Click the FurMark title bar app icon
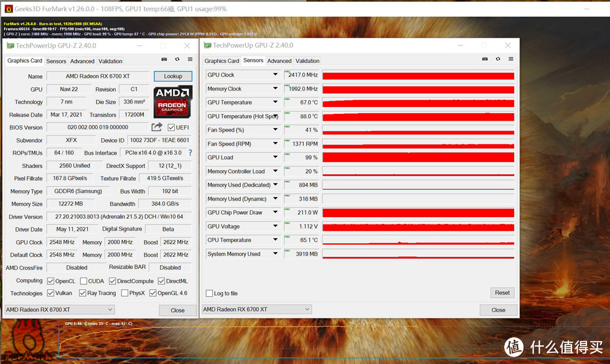 point(9,9)
